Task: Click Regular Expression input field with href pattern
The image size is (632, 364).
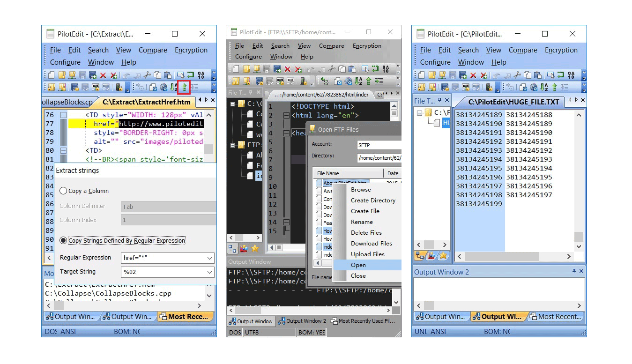Action: click(163, 258)
